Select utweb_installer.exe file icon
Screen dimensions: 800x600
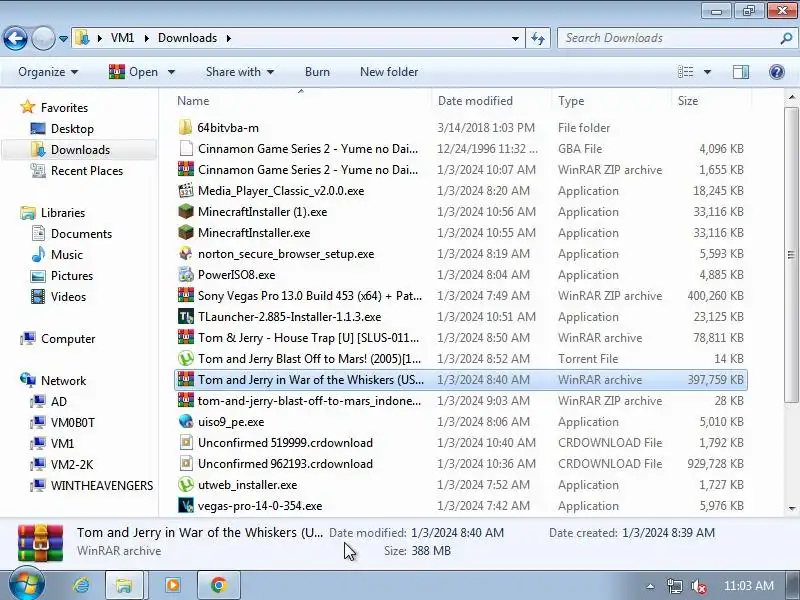coord(186,484)
